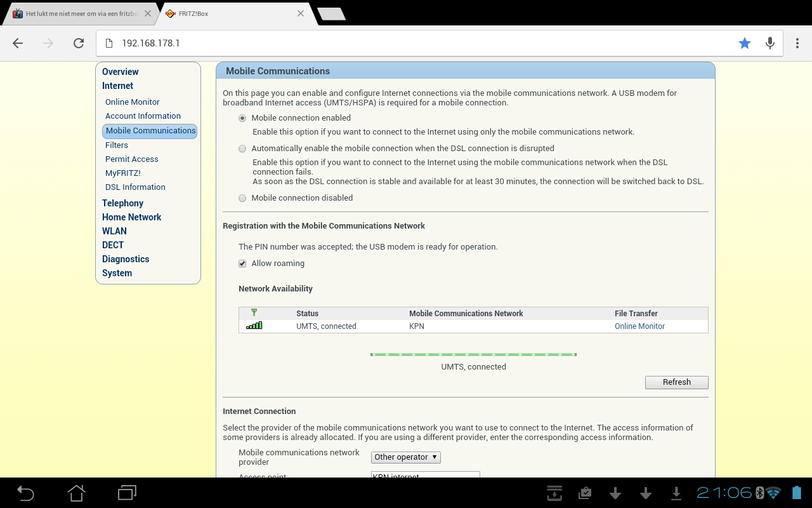812x508 pixels.
Task: Click the UMTS connection progress bar
Action: click(x=473, y=354)
